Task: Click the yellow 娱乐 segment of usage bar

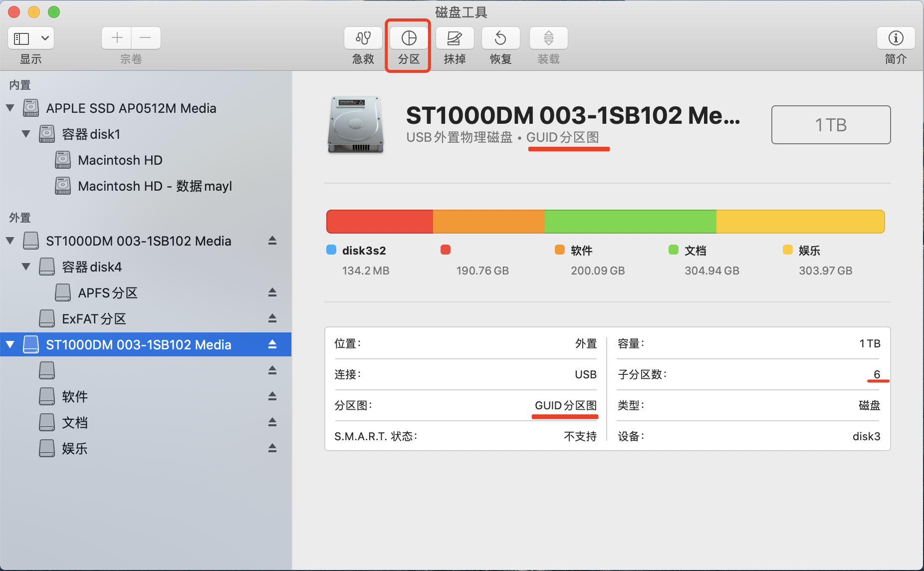Action: click(x=800, y=222)
